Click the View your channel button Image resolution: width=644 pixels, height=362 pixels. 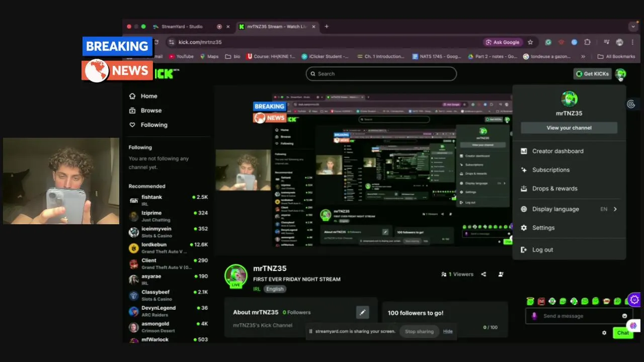click(569, 128)
